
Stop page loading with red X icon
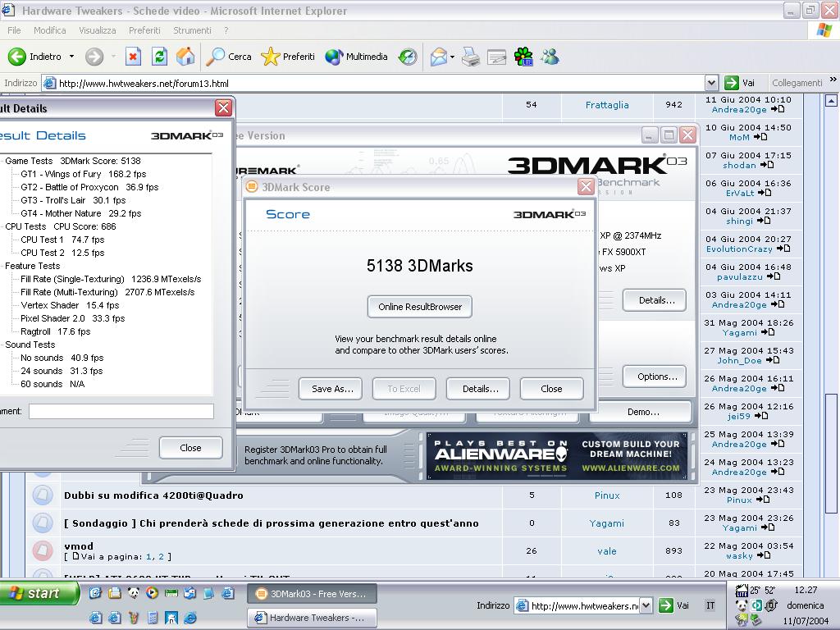[133, 57]
